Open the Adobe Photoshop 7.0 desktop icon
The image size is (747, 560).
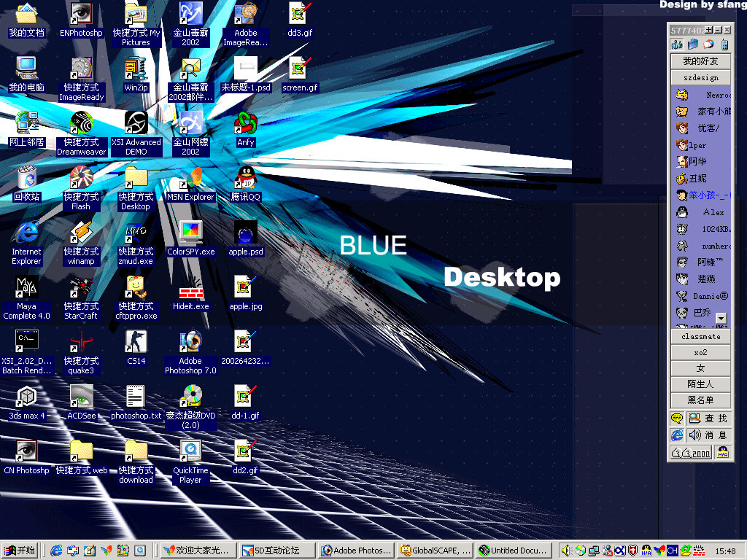190,342
